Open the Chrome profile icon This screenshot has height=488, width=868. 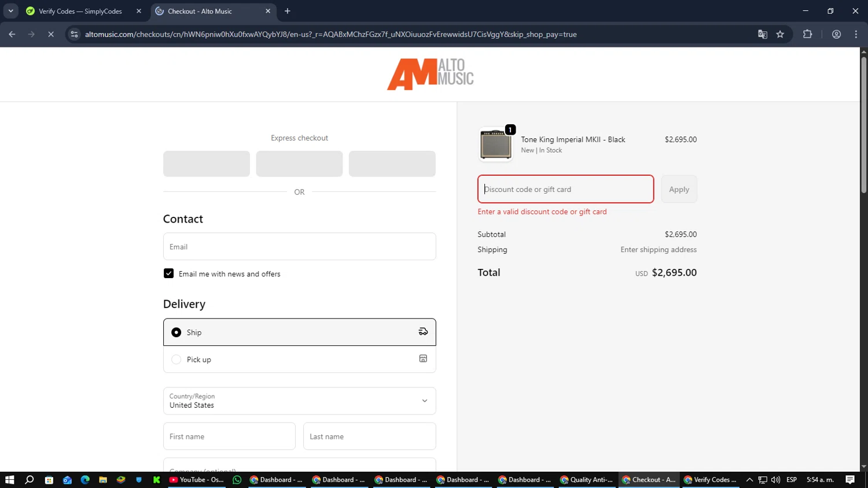(836, 34)
